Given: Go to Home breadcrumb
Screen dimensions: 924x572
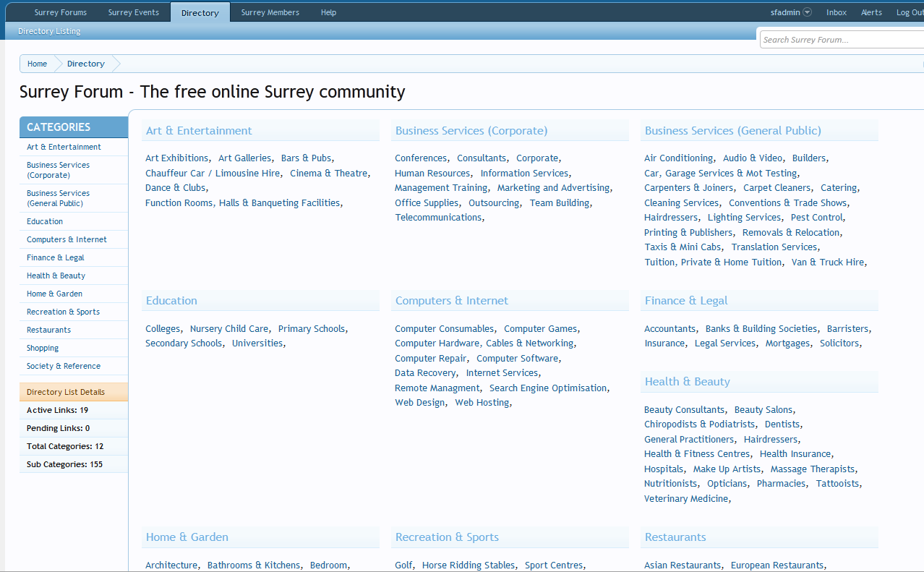Looking at the screenshot, I should 38,64.
